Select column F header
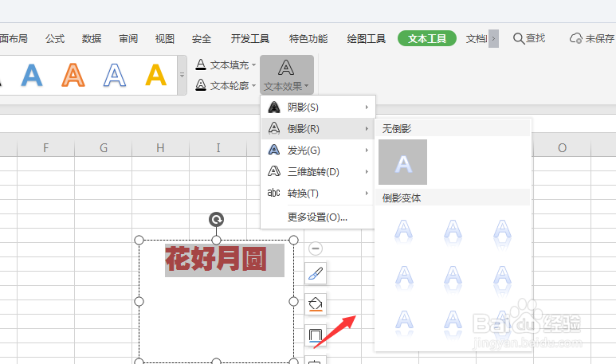 point(46,148)
